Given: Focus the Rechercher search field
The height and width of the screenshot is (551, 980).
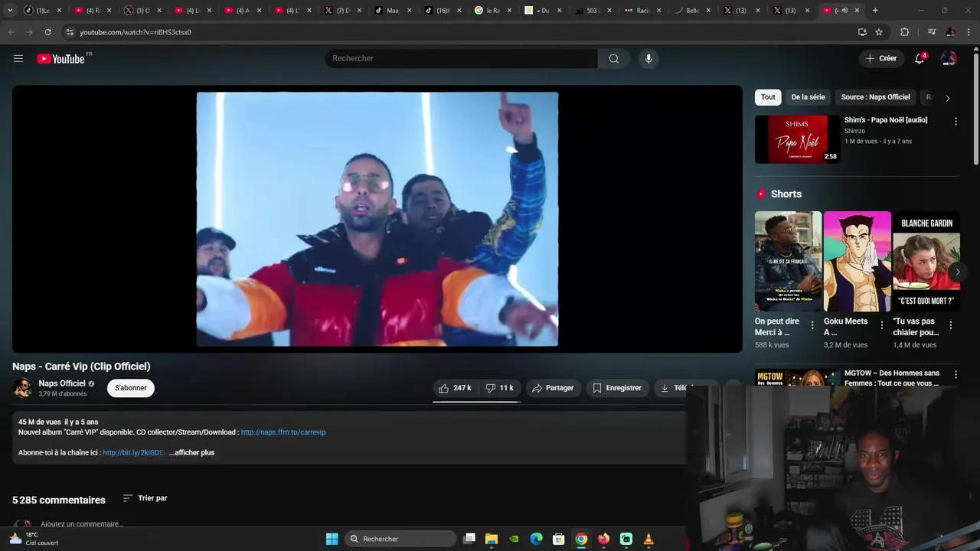Looking at the screenshot, I should click(x=461, y=59).
